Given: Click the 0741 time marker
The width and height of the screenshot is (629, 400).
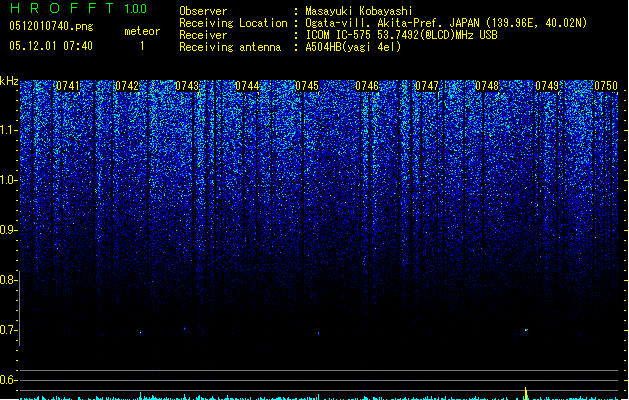Looking at the screenshot, I should pos(68,86).
